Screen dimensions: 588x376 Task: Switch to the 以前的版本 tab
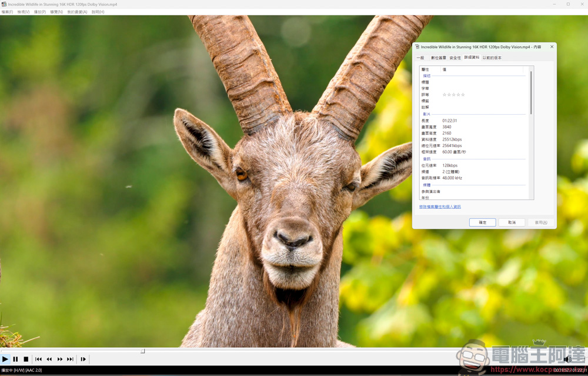coord(492,58)
